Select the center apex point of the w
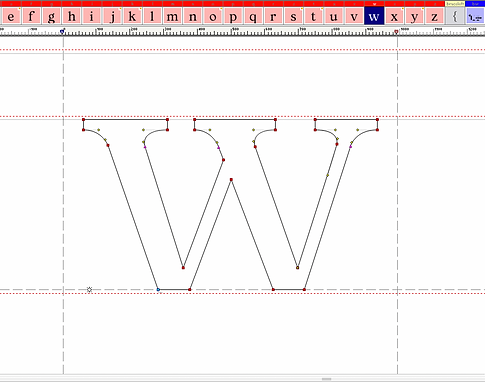Viewport: 485px width, 382px height. click(x=231, y=180)
